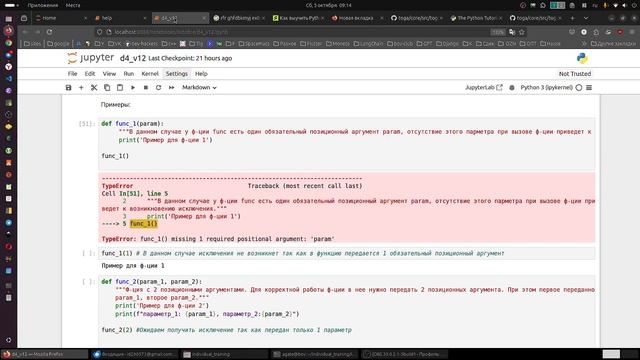Click the Not Trusted button
640x360 pixels.
point(575,74)
